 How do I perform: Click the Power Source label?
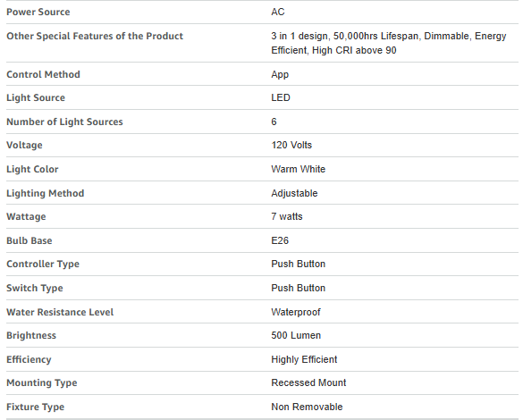coord(38,12)
